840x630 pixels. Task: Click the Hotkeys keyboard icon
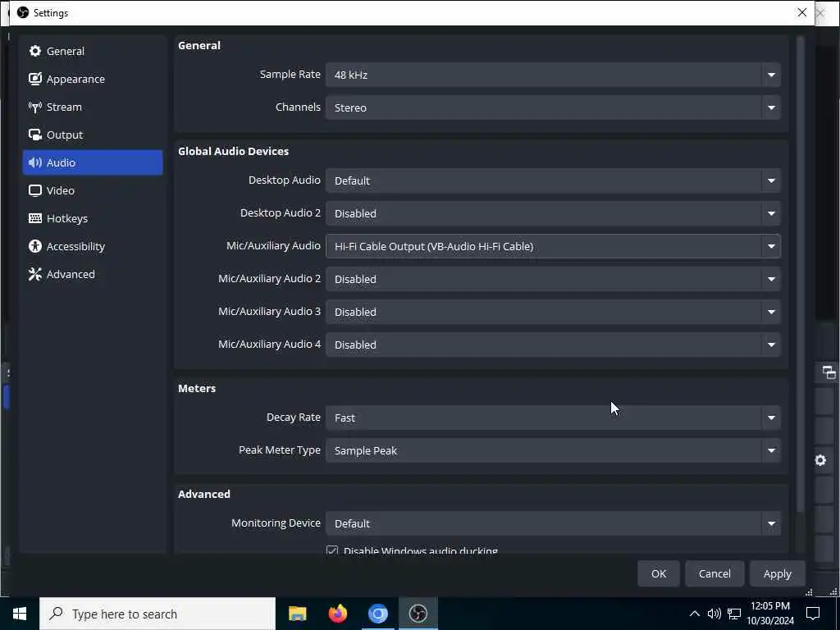click(x=35, y=218)
